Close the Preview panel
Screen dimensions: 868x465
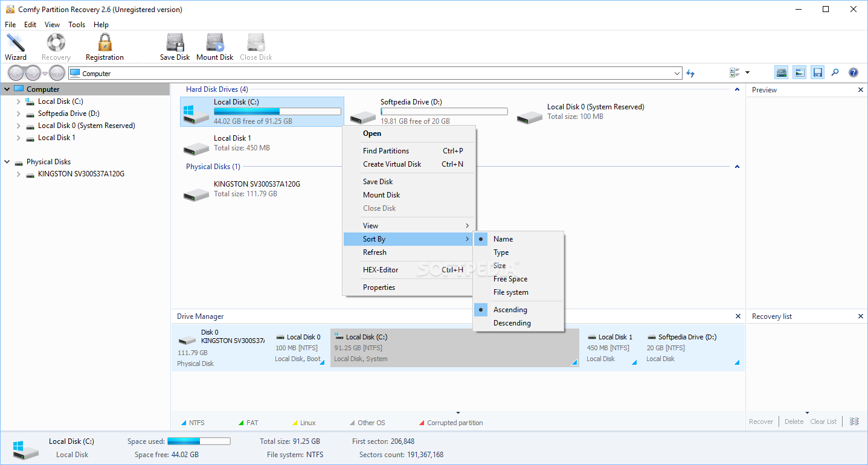click(861, 90)
